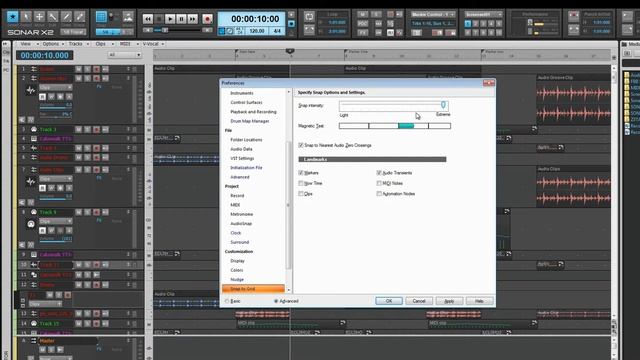Select the Smart tool in the toolbar
The image size is (640, 360).
point(13,17)
